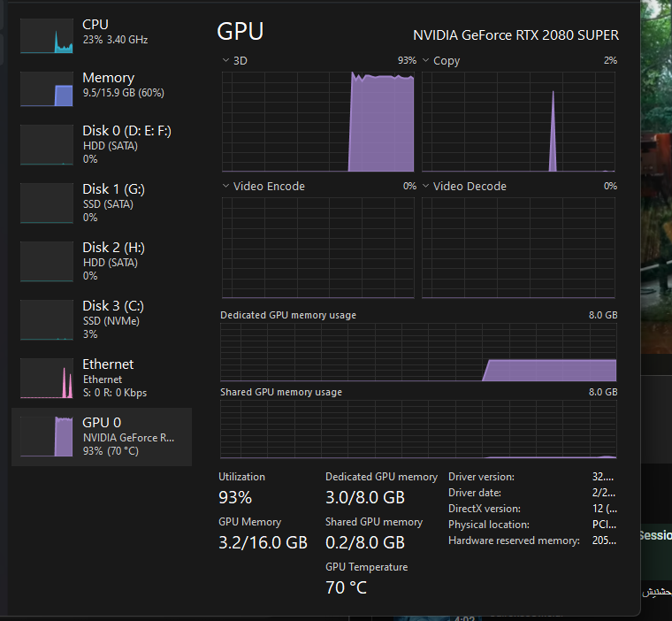
Task: Select Disk 0 (D: E: F:) entry
Action: click(102, 144)
